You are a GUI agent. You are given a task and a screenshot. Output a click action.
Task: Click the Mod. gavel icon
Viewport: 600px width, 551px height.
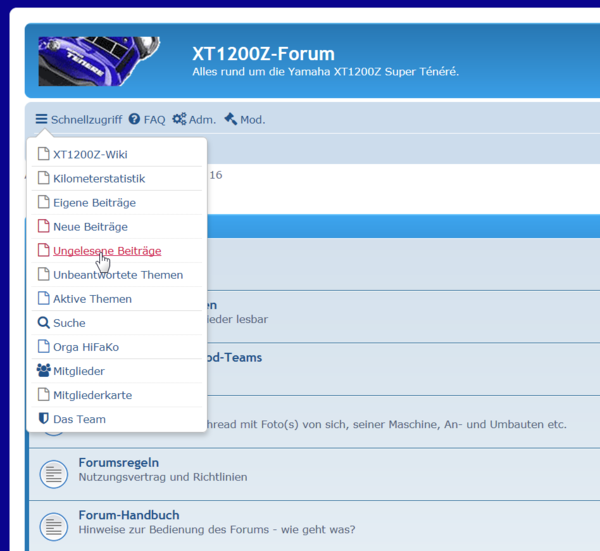point(230,119)
